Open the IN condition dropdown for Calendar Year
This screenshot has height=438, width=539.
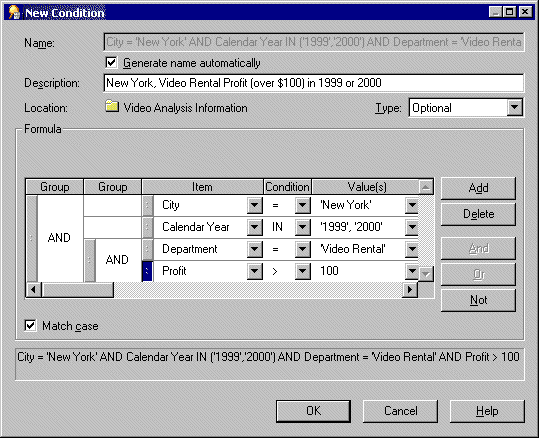point(302,227)
